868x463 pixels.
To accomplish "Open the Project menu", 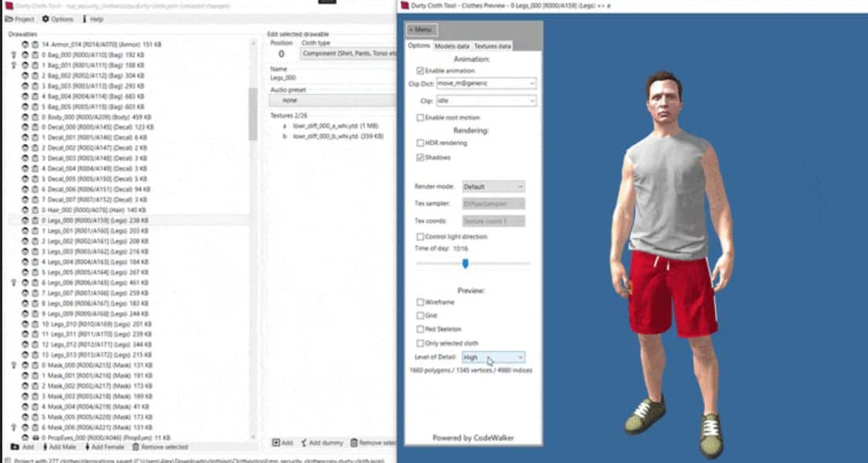I will [20, 19].
